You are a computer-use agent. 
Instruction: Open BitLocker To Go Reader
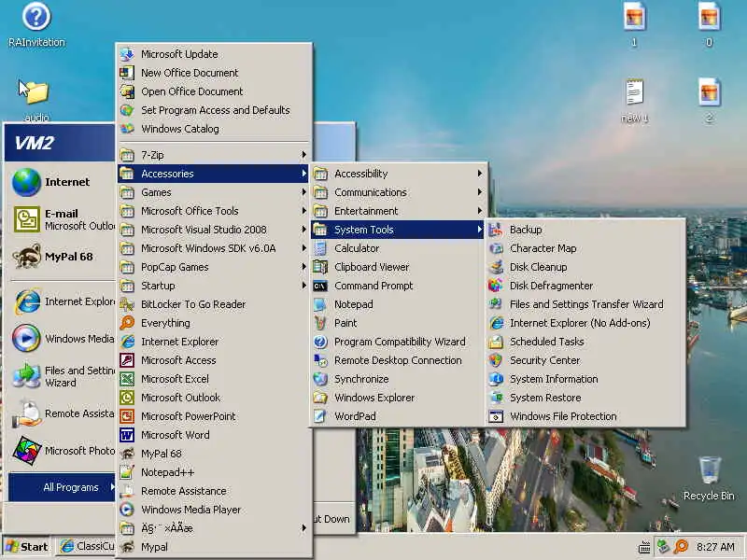click(214, 304)
